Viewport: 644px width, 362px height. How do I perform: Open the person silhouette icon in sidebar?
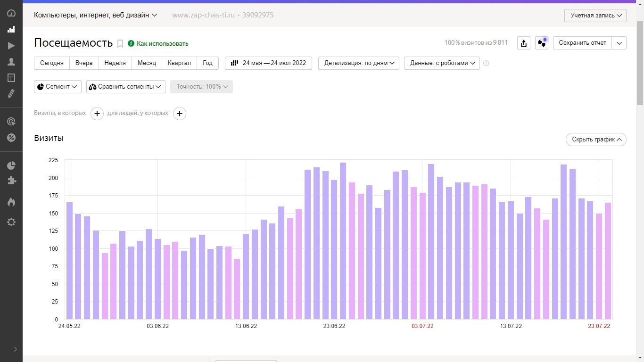[11, 62]
